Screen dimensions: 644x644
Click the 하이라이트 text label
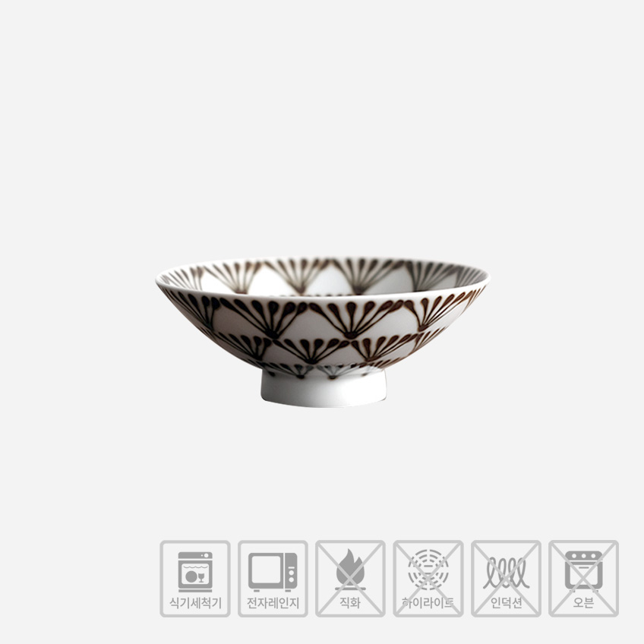[x=428, y=603]
